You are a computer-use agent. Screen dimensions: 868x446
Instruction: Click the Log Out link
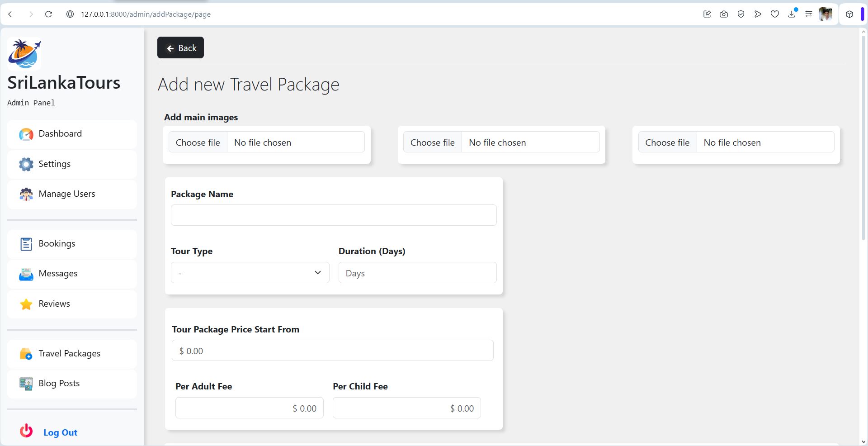click(x=60, y=432)
